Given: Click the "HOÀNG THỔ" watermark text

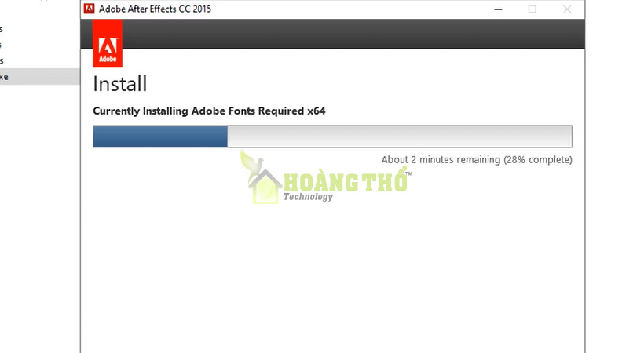Looking at the screenshot, I should click(346, 181).
